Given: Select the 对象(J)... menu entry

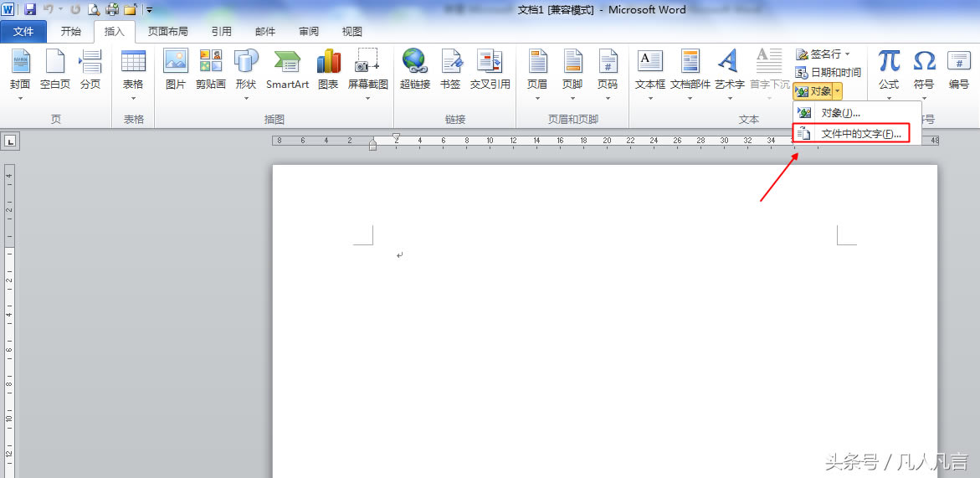Looking at the screenshot, I should point(840,113).
